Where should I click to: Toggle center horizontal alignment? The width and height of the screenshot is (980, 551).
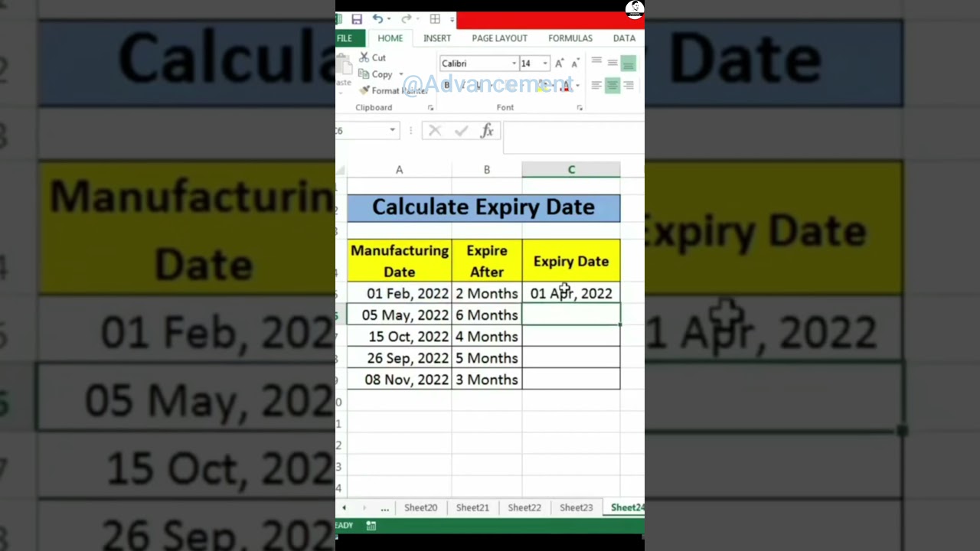point(612,86)
